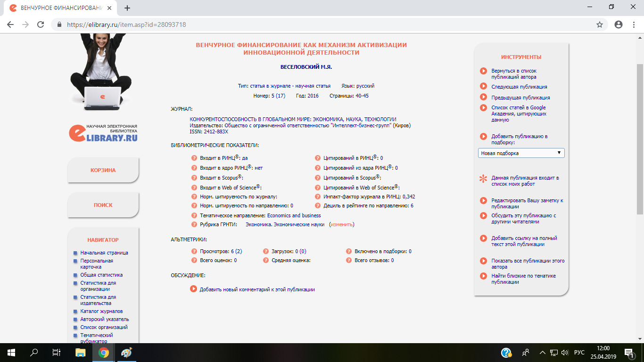This screenshot has height=362, width=644.
Task: Click the arrow icon beside 'Добавить новый комментарий'
Action: [x=193, y=289]
